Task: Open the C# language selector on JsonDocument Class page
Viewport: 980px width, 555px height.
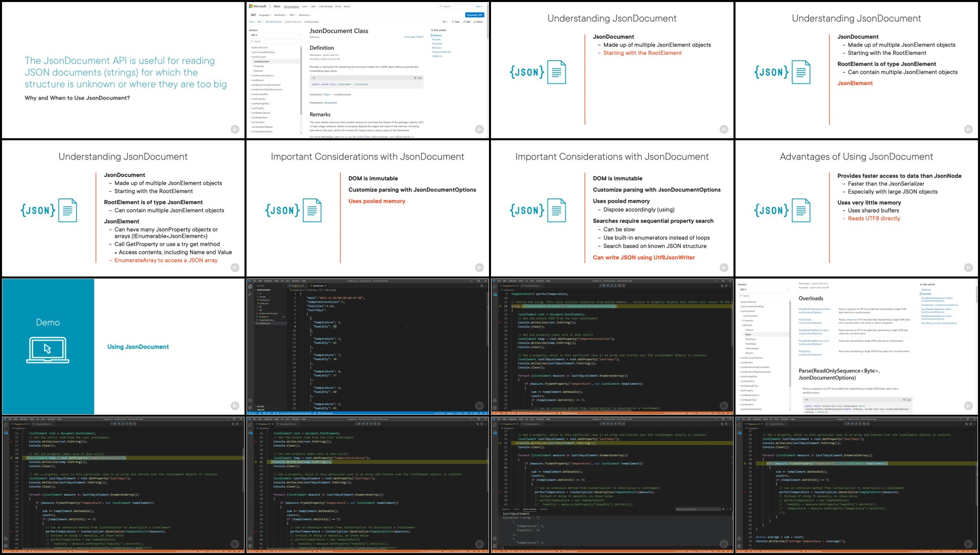Action: [x=445, y=22]
